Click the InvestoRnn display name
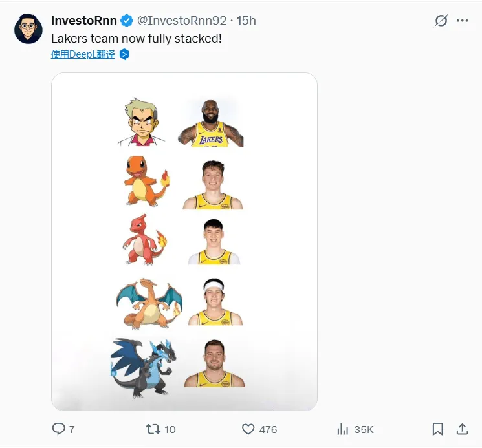482x448 pixels. [x=83, y=21]
